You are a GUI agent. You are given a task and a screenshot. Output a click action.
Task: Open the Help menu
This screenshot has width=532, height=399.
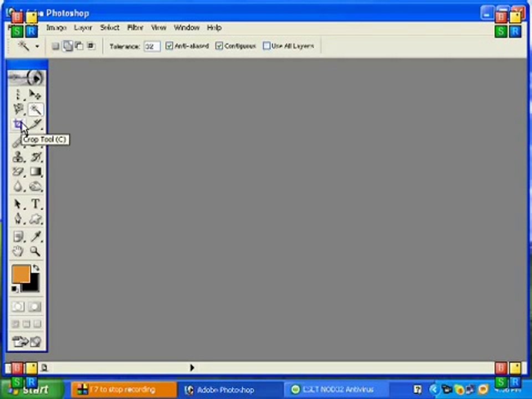pos(214,28)
